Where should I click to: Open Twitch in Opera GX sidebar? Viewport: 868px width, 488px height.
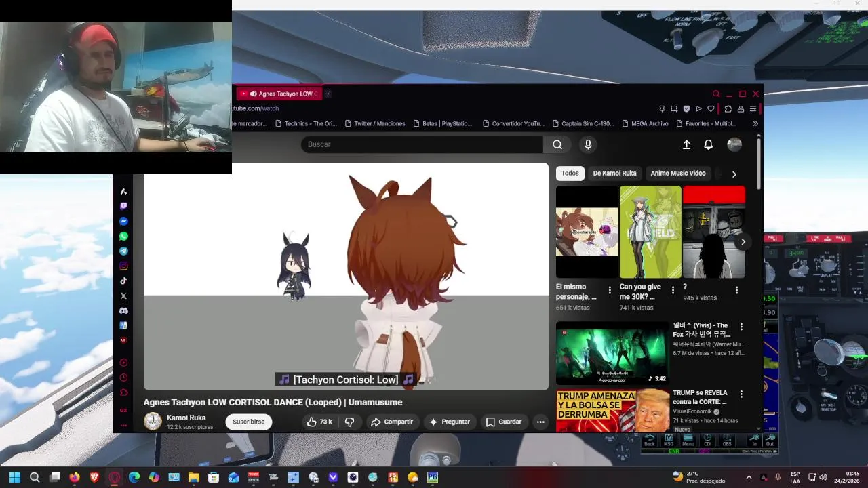(x=123, y=206)
